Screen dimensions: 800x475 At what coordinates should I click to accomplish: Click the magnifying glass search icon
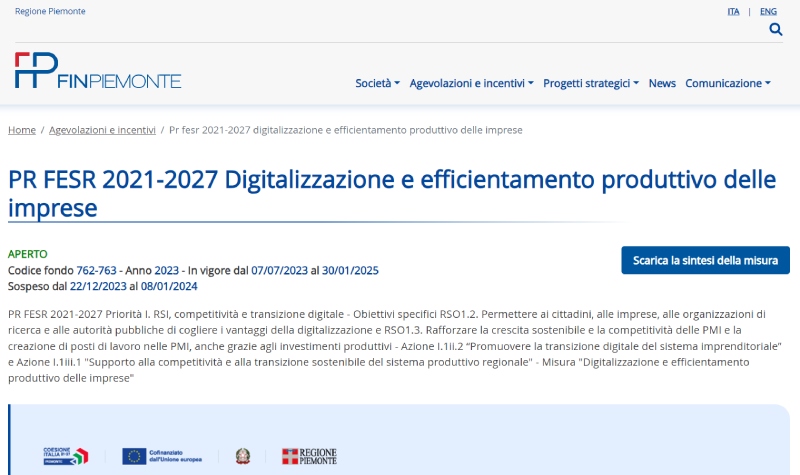[775, 30]
